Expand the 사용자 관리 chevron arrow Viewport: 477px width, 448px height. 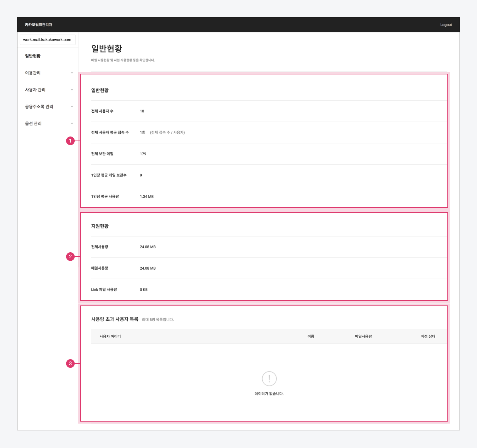pos(72,90)
